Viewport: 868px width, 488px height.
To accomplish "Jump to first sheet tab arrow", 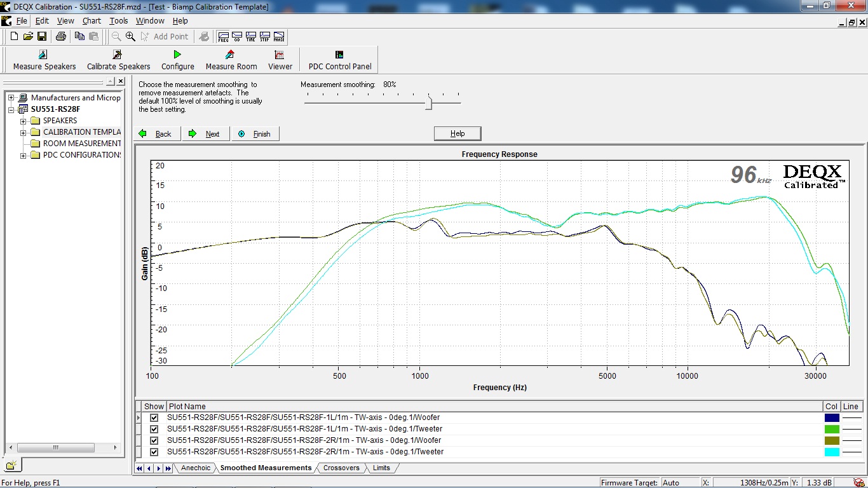I will [x=140, y=468].
